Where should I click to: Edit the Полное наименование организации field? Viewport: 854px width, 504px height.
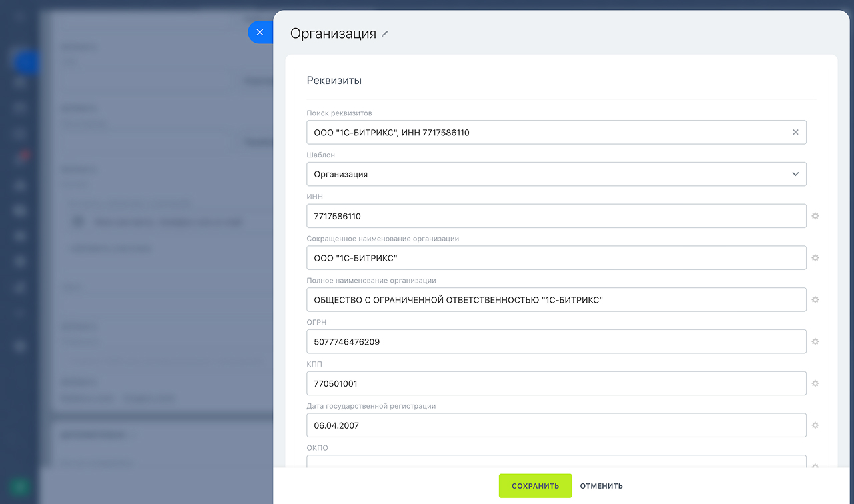point(556,300)
